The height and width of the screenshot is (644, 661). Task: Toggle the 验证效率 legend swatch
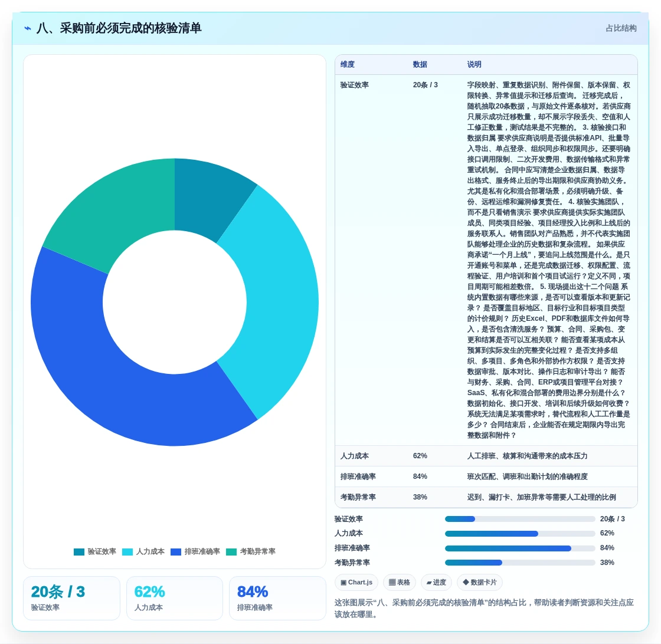click(x=79, y=552)
